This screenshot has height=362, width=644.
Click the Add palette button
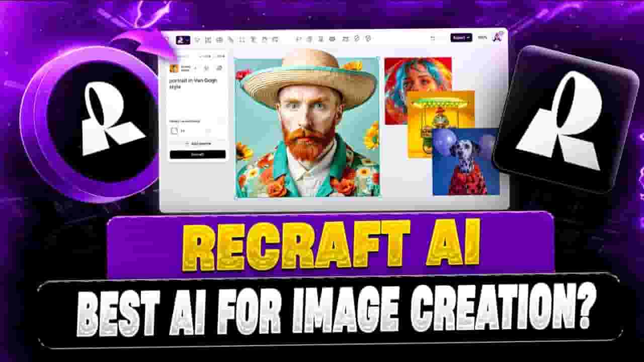click(x=198, y=144)
